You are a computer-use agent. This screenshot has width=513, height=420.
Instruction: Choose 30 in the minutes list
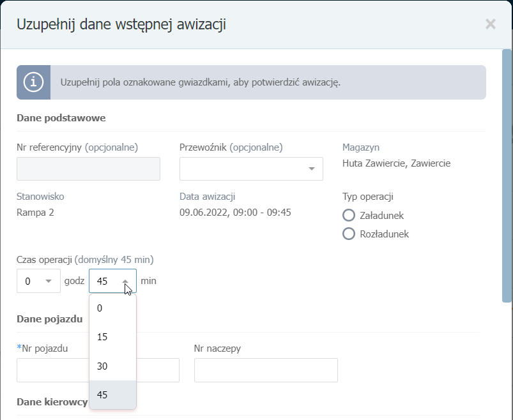point(112,366)
